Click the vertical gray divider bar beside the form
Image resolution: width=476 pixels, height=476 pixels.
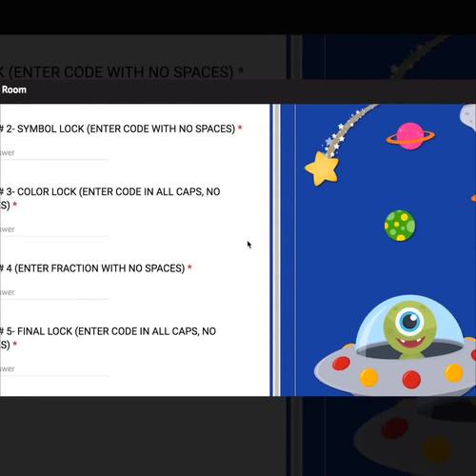[x=277, y=249]
